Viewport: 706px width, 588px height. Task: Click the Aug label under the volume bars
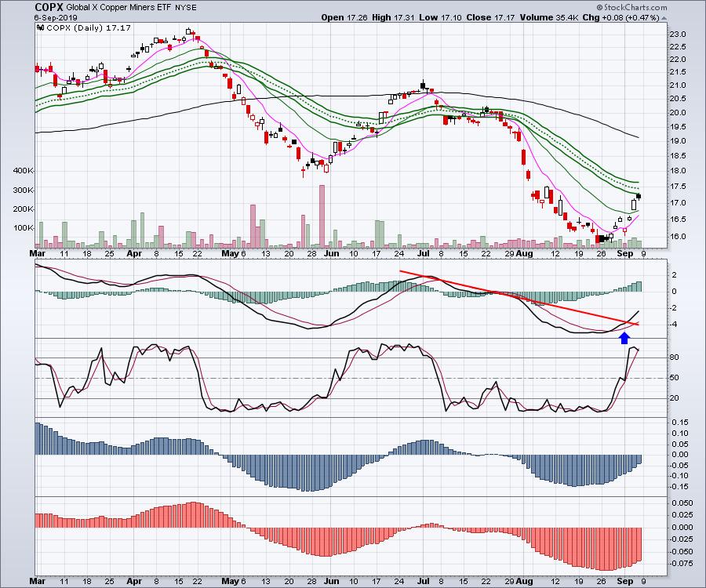pos(525,253)
